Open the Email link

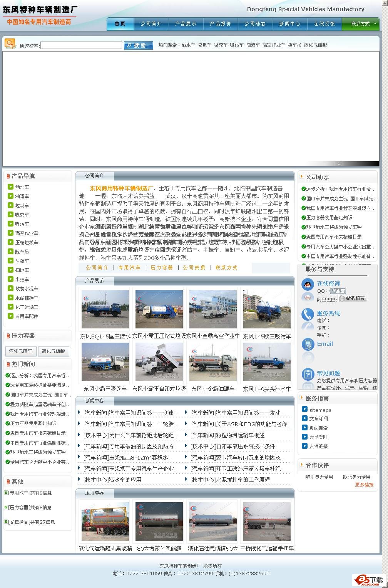click(325, 344)
